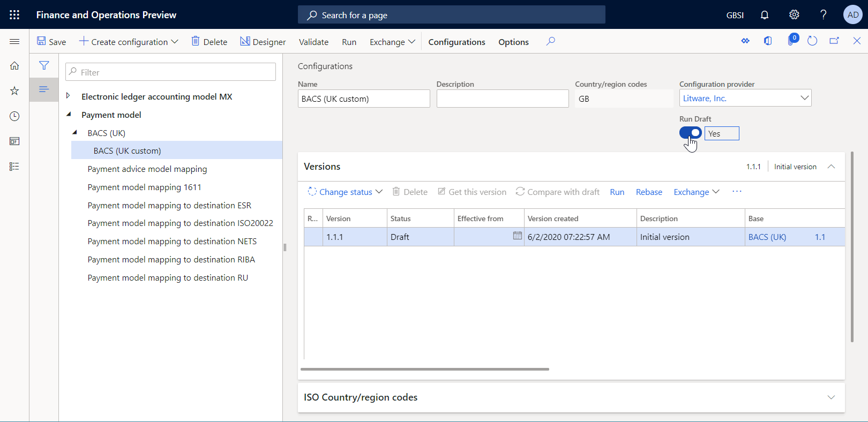The height and width of the screenshot is (422, 868).
Task: Go to Home in sidebar
Action: 14,66
